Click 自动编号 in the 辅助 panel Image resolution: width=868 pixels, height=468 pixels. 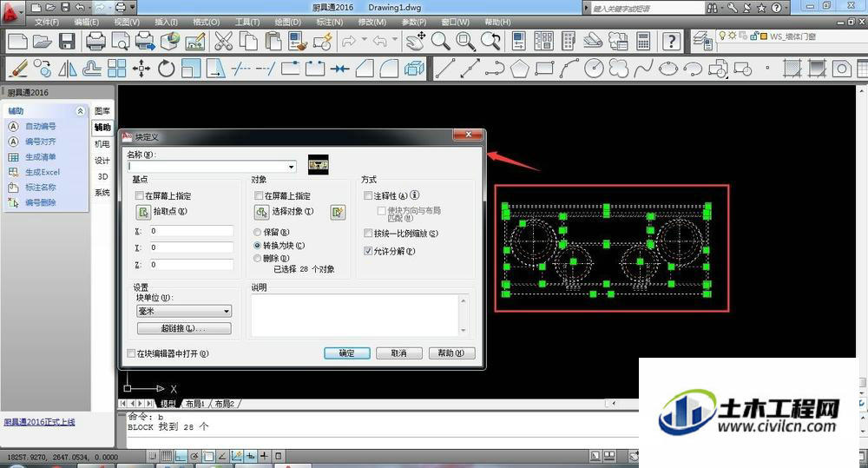pos(41,126)
